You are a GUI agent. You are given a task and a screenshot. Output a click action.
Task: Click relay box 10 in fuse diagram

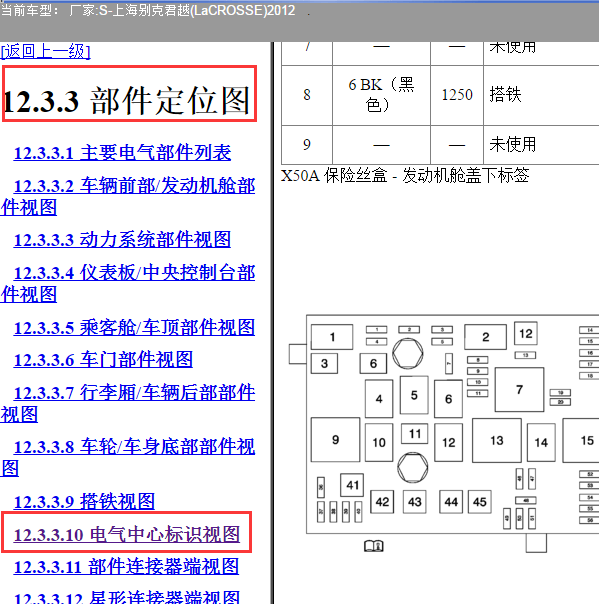(379, 442)
